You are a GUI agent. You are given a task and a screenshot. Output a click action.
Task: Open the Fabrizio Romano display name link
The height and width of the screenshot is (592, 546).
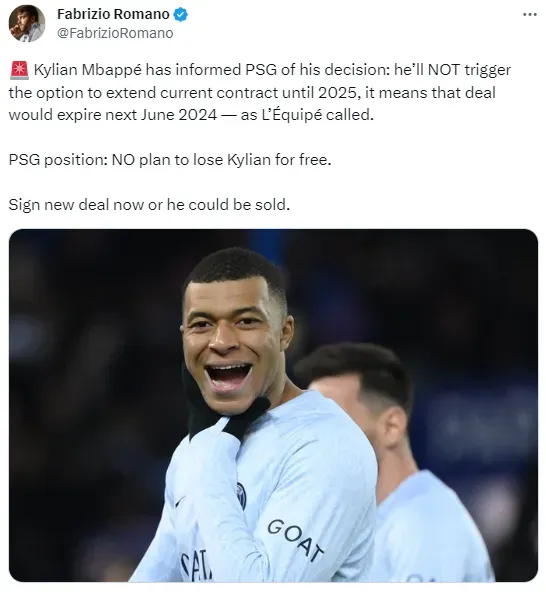(113, 14)
